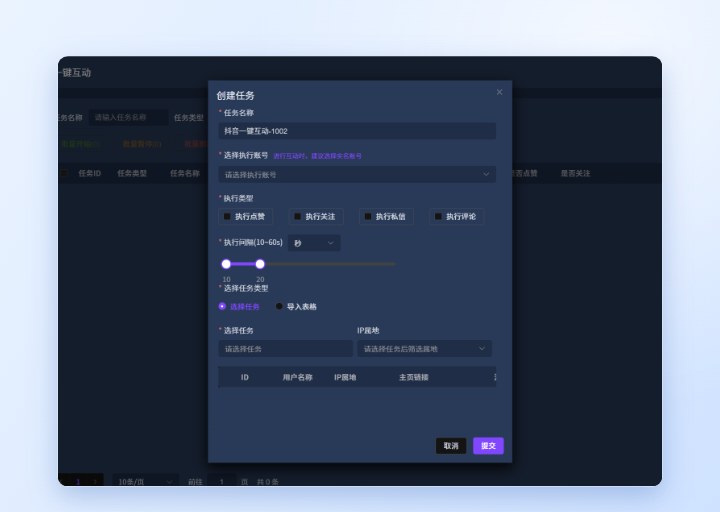Toggle the background table select-all checkbox

pos(65,173)
